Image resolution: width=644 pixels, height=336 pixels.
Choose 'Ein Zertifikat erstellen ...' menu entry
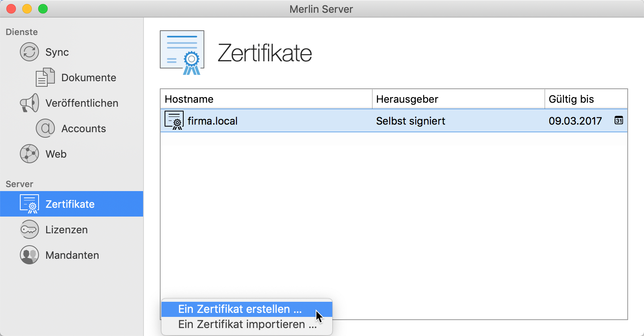(246, 309)
